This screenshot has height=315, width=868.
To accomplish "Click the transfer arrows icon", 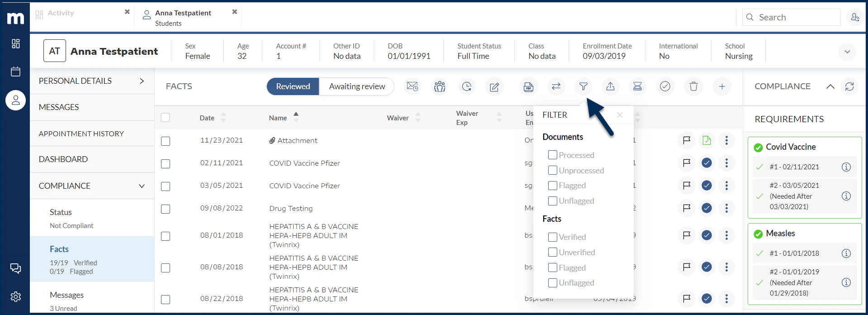I will click(556, 86).
